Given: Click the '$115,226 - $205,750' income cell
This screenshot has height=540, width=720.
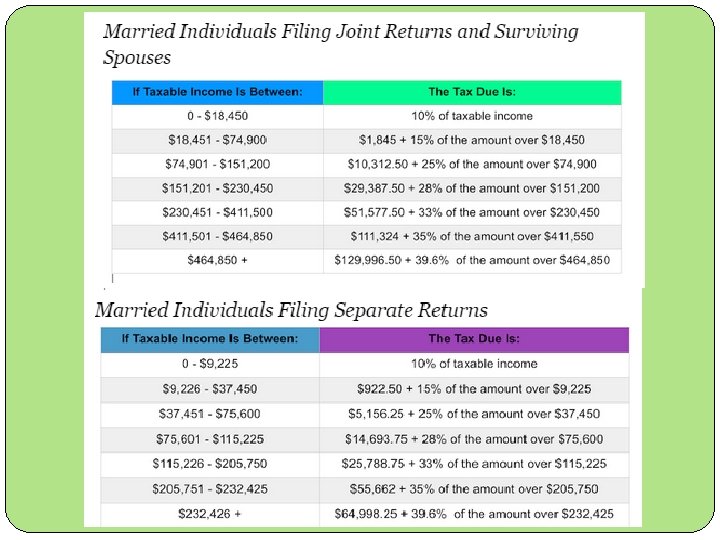Looking at the screenshot, I should (x=210, y=464).
